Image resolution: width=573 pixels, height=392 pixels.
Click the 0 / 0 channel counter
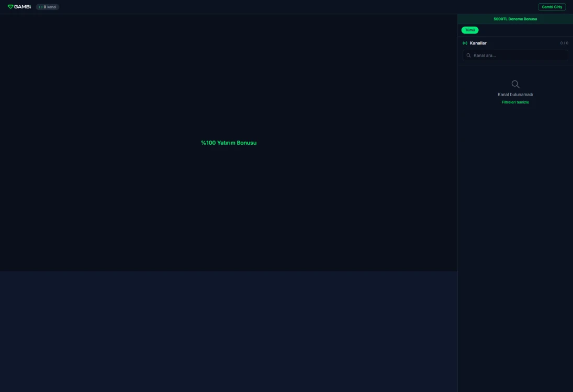pyautogui.click(x=564, y=43)
